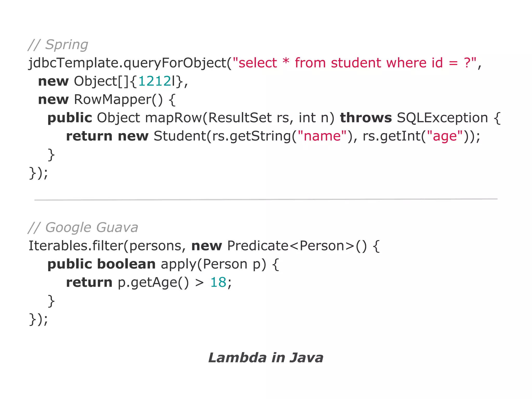The height and width of the screenshot is (399, 532).
Task: Click the jdbcTemplate.queryForObject method call
Action: [x=127, y=63]
